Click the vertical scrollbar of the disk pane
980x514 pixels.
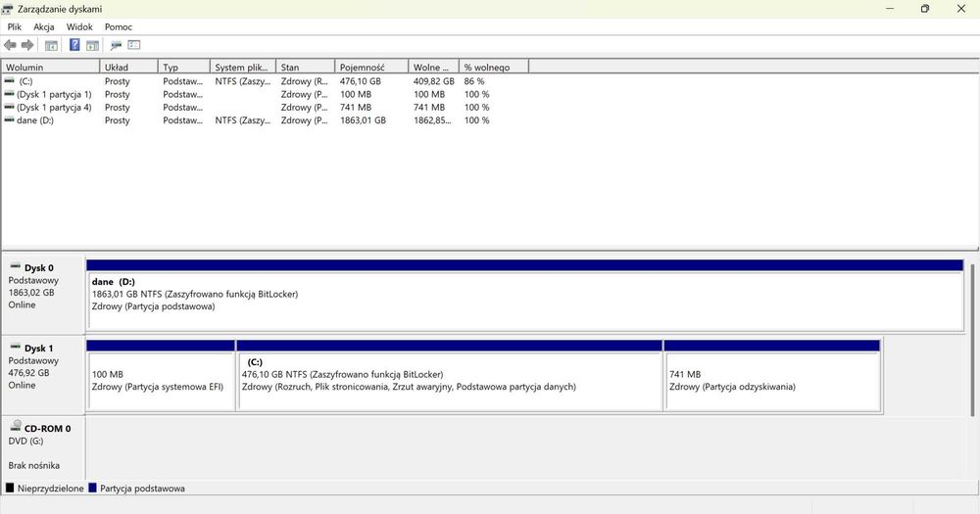pyautogui.click(x=972, y=341)
